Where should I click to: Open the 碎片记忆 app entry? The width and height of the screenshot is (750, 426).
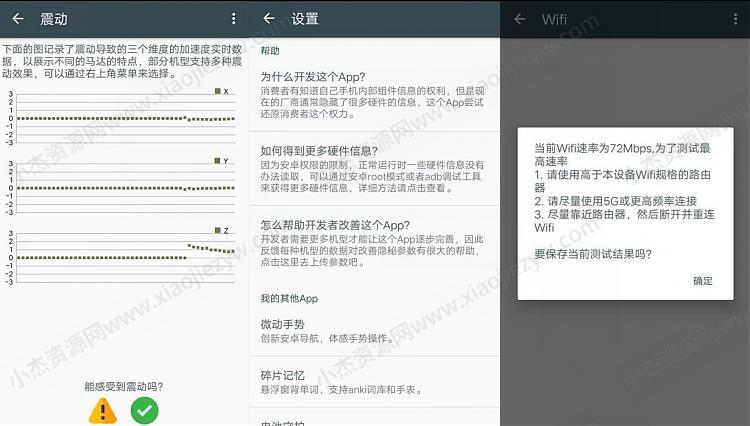(x=374, y=382)
